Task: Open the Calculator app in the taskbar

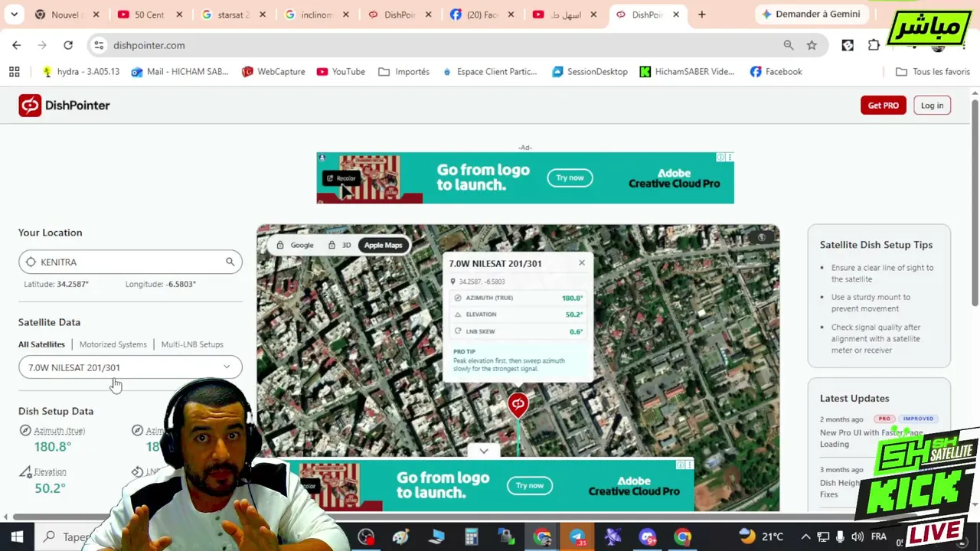Action: coord(471,537)
